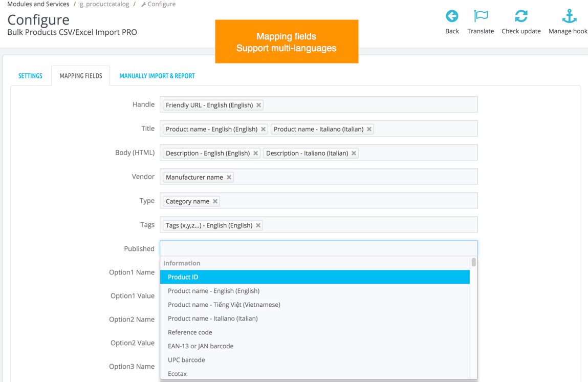Remove Product name - Italiano tag

pyautogui.click(x=369, y=129)
